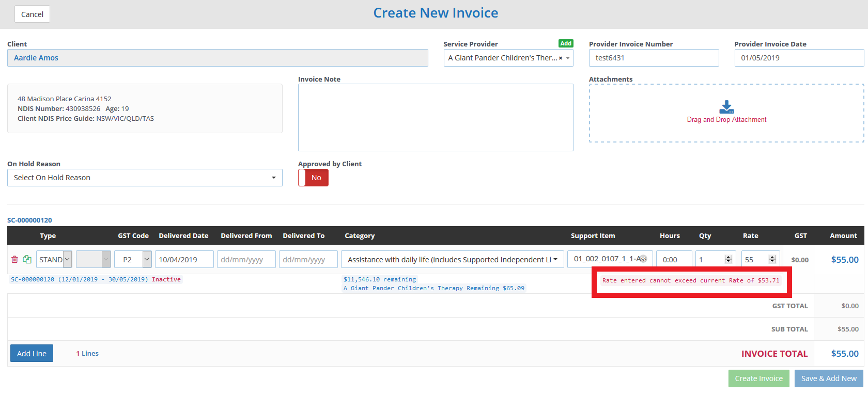868x395 pixels.
Task: Duplicate the invoice line with copy icon
Action: click(27, 259)
